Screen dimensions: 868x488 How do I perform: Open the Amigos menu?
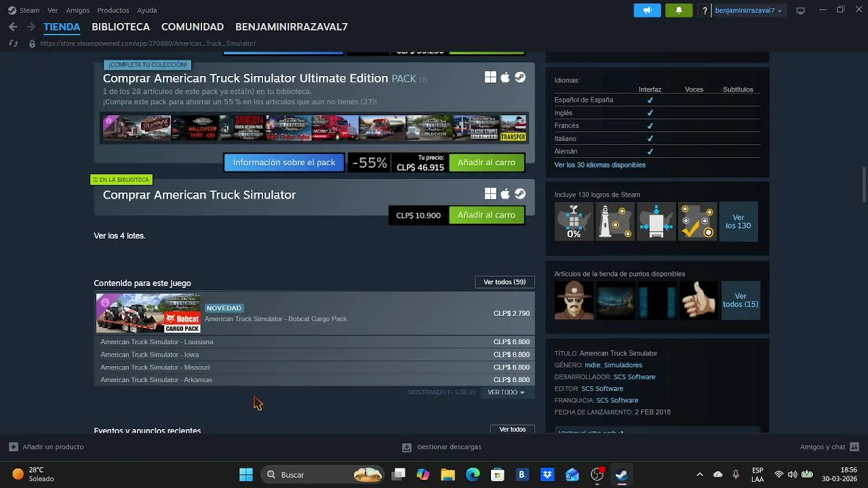(x=78, y=10)
